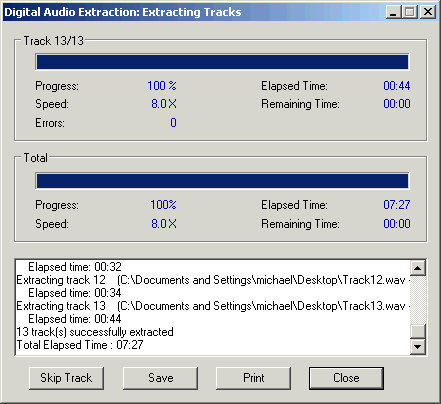Click '13 track(s) successfully extracted' log entry

click(95, 332)
